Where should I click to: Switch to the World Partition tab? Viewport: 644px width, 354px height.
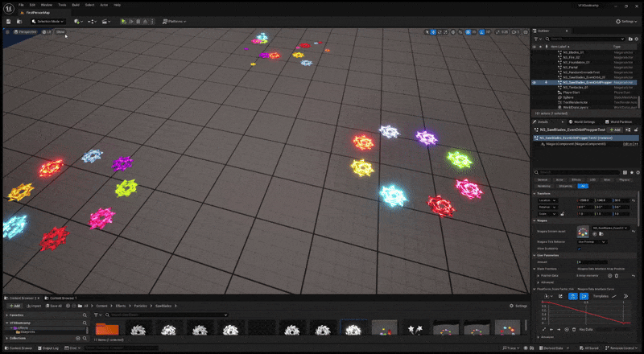coord(618,122)
